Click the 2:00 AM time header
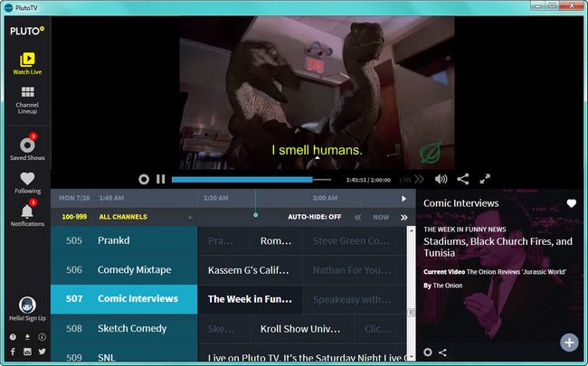The image size is (588, 366). (325, 198)
